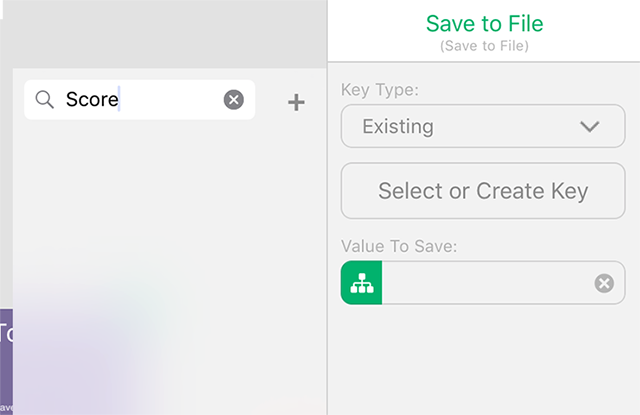The width and height of the screenshot is (640, 415).
Task: Click the word Existing in dropdown
Action: [398, 126]
